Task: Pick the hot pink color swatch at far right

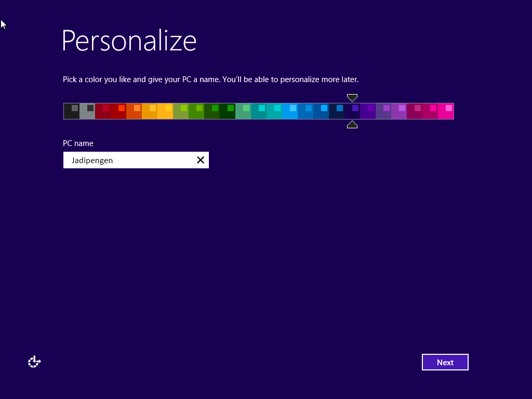Action: (446, 111)
